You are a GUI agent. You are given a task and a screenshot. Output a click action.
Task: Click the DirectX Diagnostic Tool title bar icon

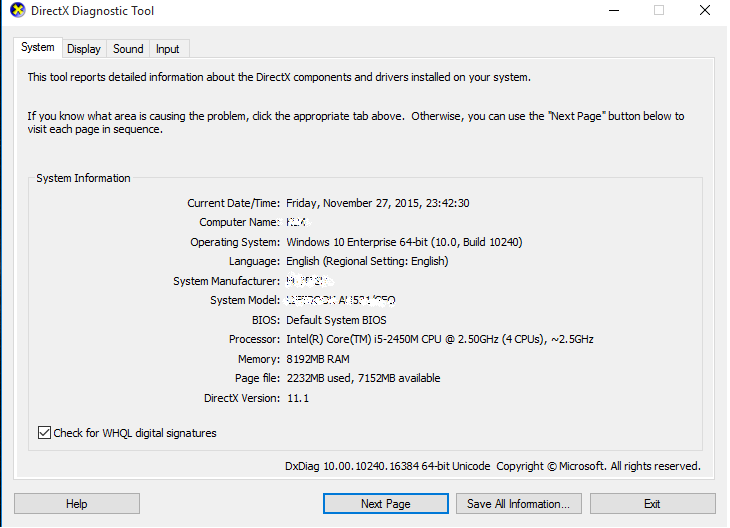coord(17,11)
